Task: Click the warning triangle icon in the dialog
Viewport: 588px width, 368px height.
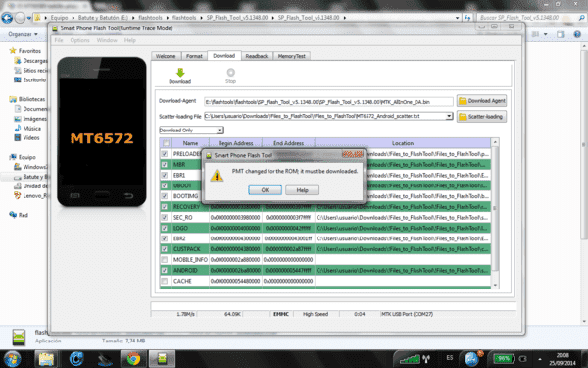Action: pos(217,176)
